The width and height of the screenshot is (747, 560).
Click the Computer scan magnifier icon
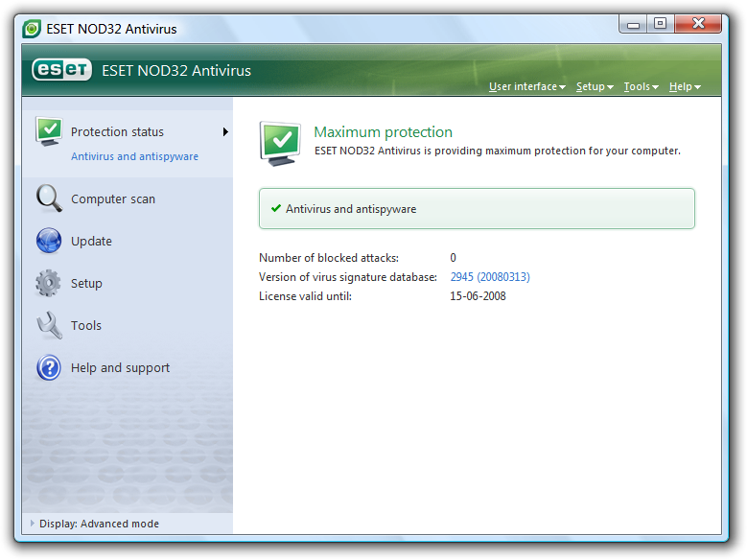point(49,198)
